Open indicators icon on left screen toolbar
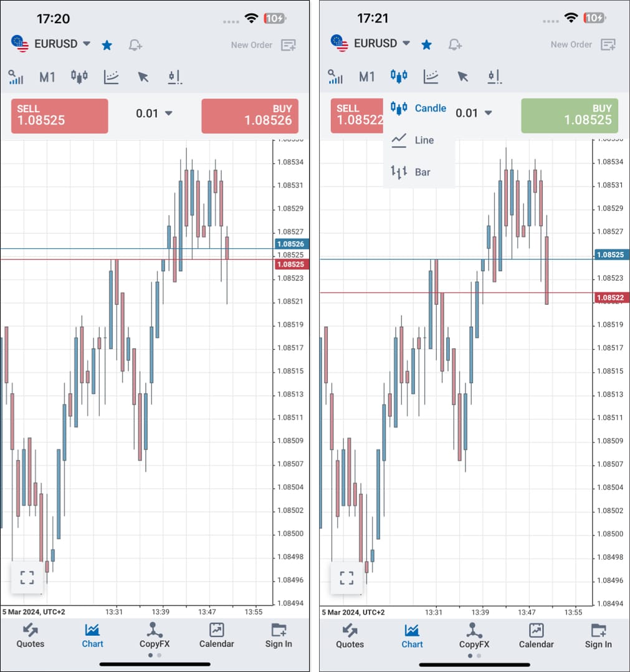630x672 pixels. (x=111, y=77)
